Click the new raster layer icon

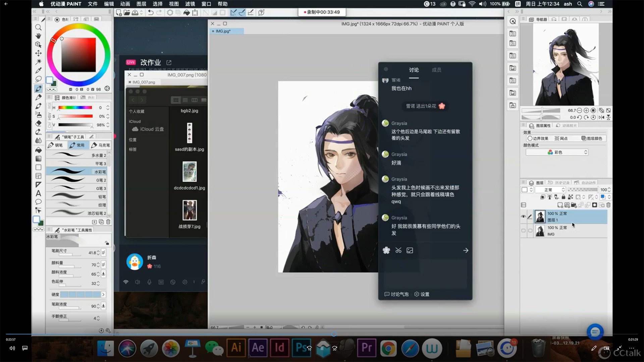click(560, 205)
